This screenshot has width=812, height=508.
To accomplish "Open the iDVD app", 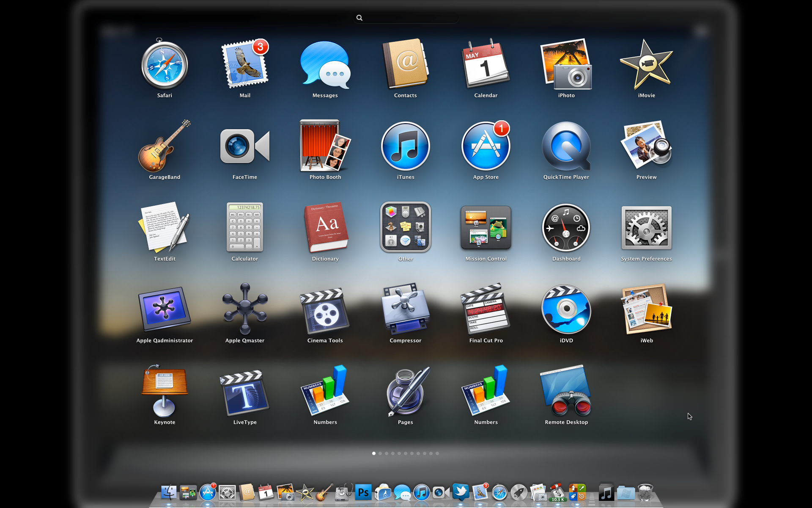I will click(566, 309).
